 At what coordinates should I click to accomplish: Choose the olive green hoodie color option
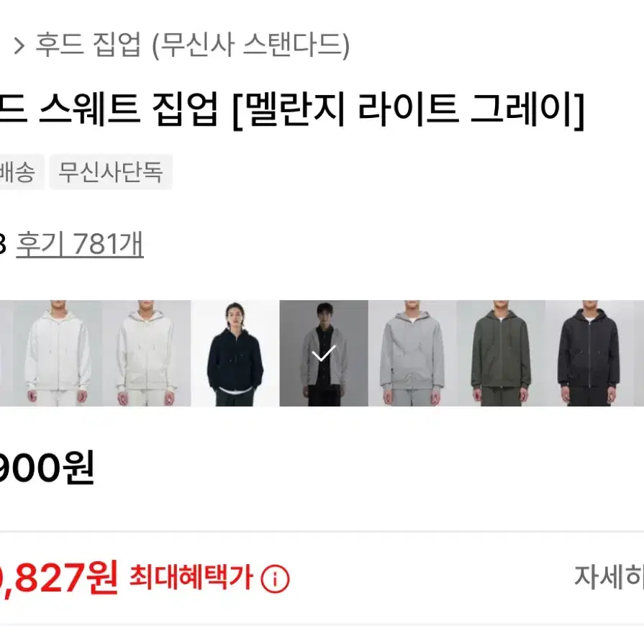(501, 353)
